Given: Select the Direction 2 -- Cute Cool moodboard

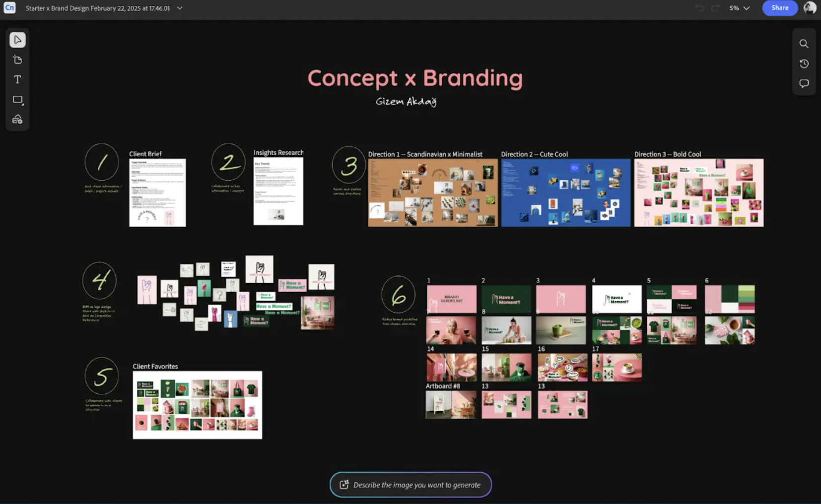Looking at the screenshot, I should coord(565,192).
